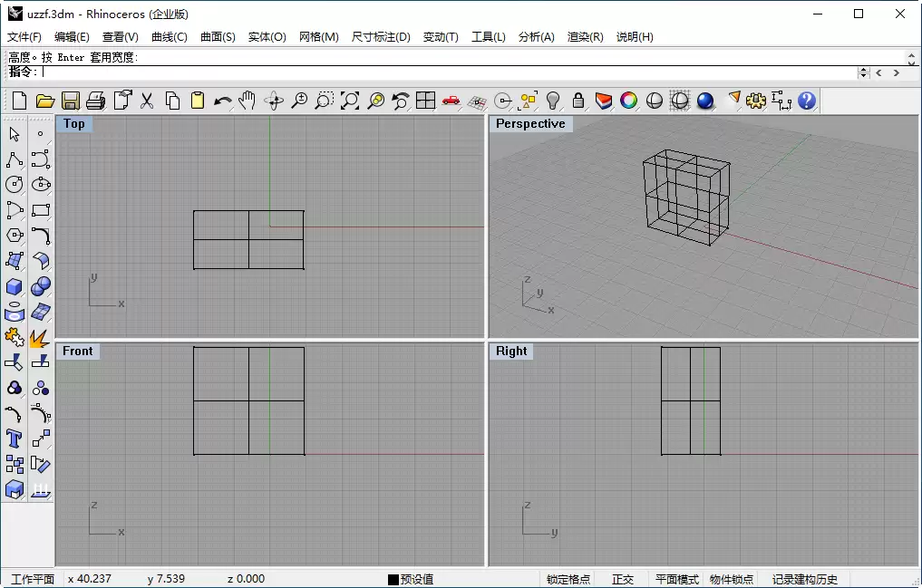Open the 曲线(C) menu
The image size is (922, 588).
point(170,37)
